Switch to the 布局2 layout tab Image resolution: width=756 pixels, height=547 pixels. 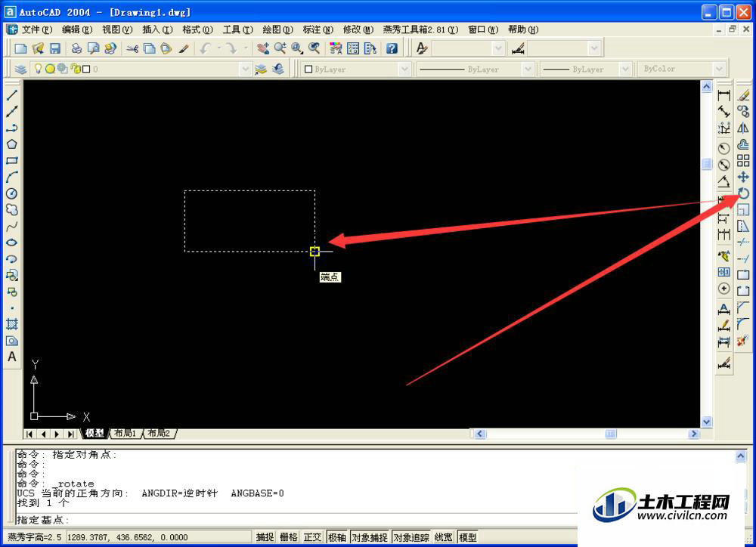tap(159, 433)
